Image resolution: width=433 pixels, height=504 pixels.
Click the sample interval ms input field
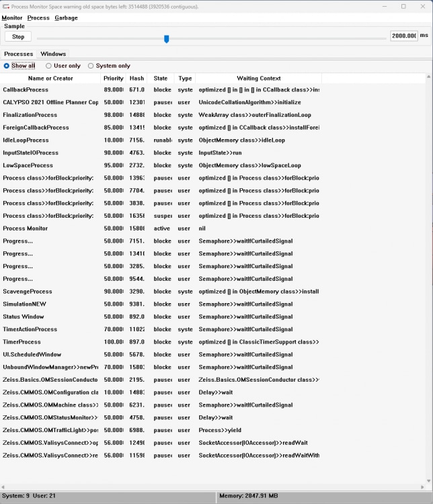pos(403,36)
